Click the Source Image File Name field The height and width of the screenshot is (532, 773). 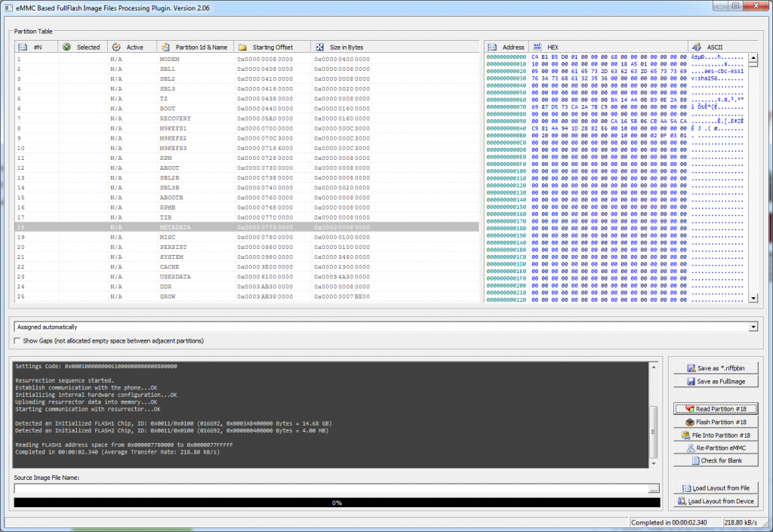(x=331, y=489)
